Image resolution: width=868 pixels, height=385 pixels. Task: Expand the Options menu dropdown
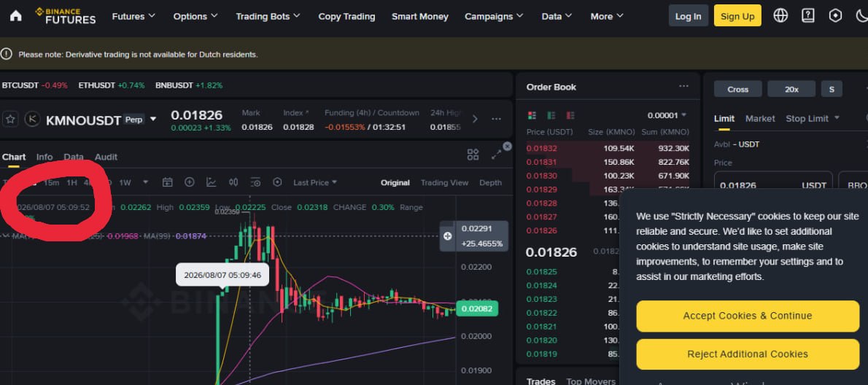coord(195,16)
